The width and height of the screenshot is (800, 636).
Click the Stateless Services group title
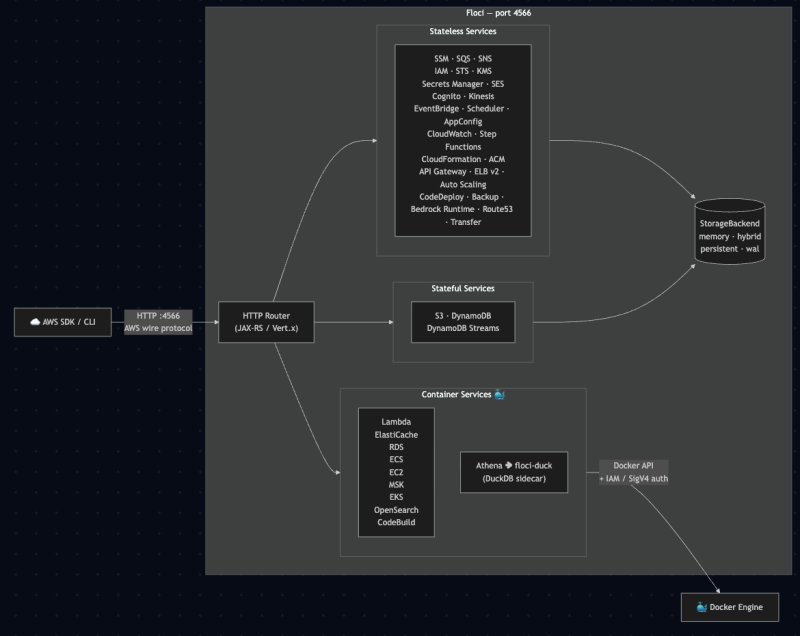tap(463, 31)
